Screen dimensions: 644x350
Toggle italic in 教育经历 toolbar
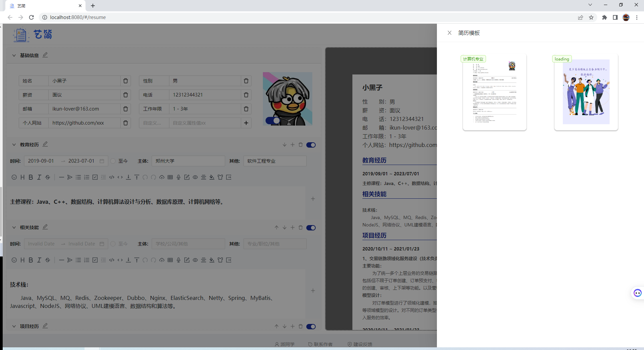point(39,177)
